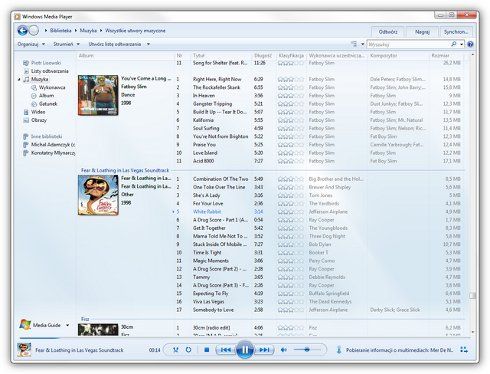This screenshot has height=374, width=490.
Task: Select Wykonawca under Muzyka
Action: click(52, 87)
